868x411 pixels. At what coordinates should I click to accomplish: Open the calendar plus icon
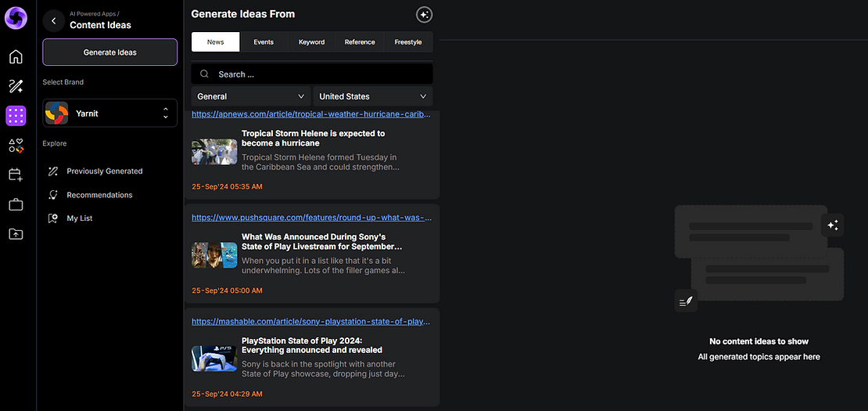click(x=16, y=175)
